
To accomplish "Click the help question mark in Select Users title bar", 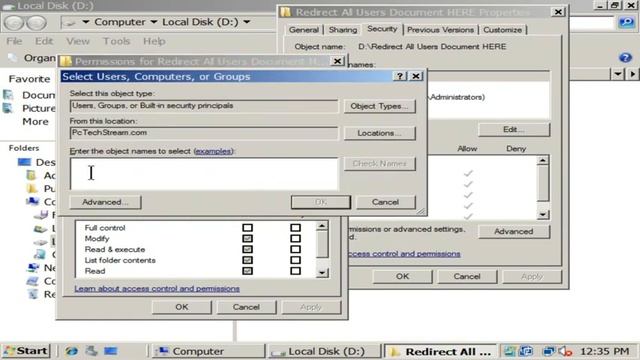I will (x=400, y=76).
